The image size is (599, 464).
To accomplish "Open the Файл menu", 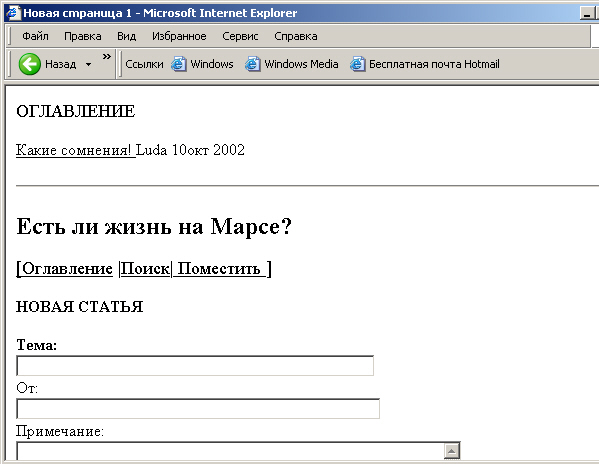I will 35,36.
